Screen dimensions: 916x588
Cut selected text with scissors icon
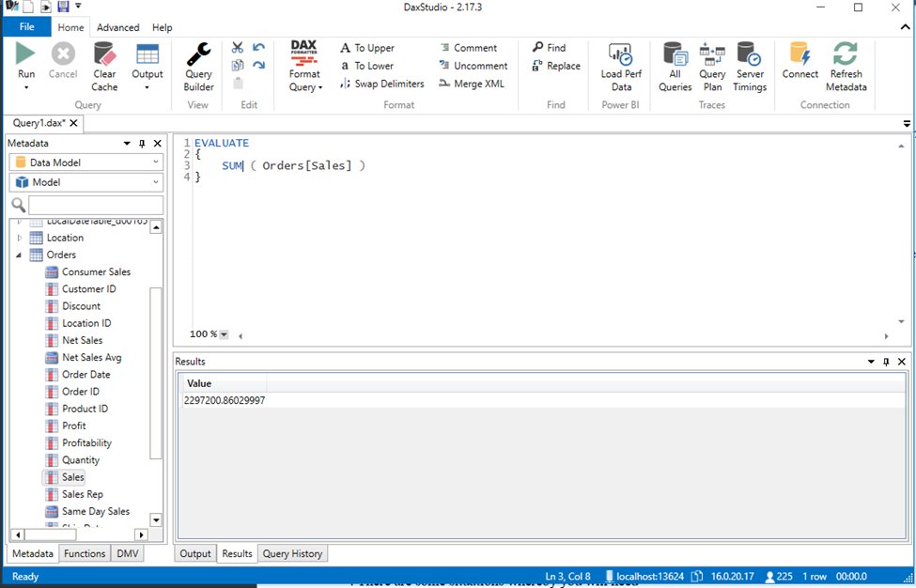point(237,47)
